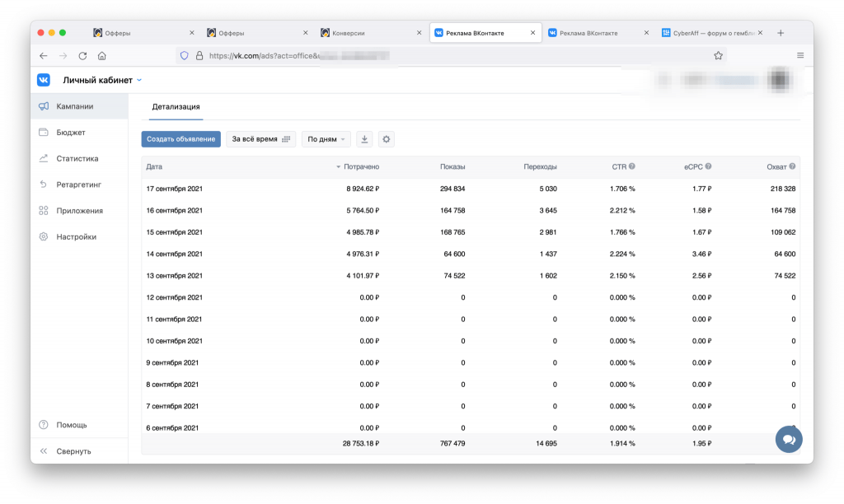The width and height of the screenshot is (844, 504).
Task: Click the Свернуть double chevron icon
Action: coord(44,451)
